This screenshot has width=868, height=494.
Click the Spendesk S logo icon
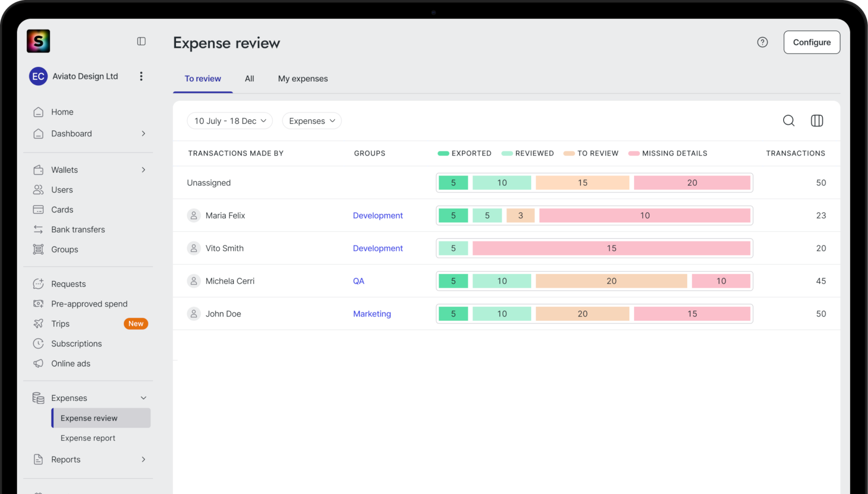point(38,41)
